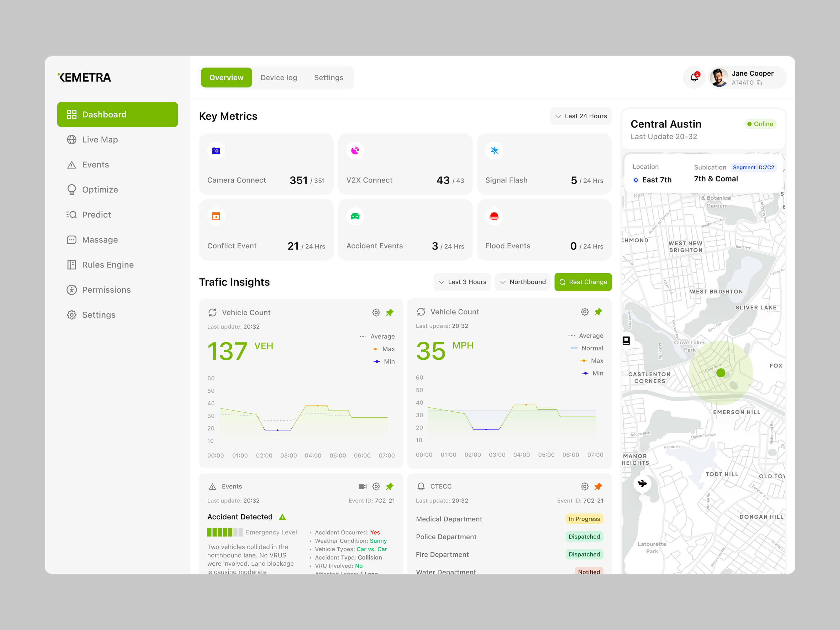This screenshot has width=840, height=630.
Task: Click the KEMETRA logo
Action: 84,77
